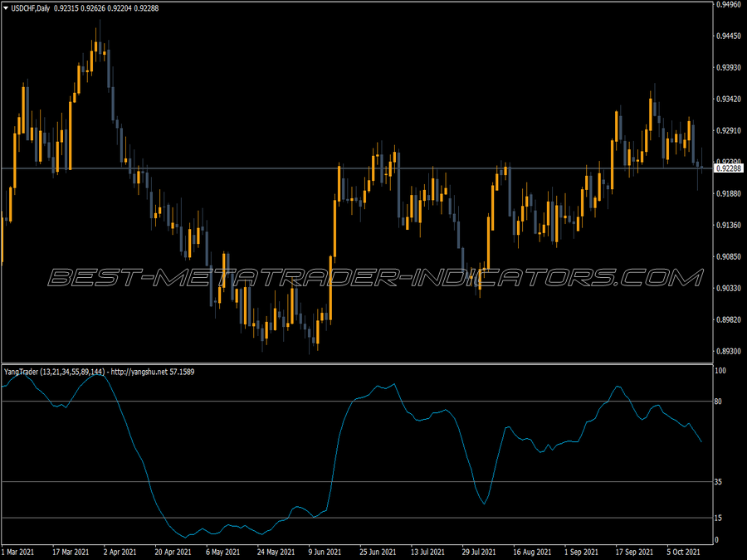Click the indicator level 15 label
Viewport: 747px width, 560px height.
click(x=719, y=518)
